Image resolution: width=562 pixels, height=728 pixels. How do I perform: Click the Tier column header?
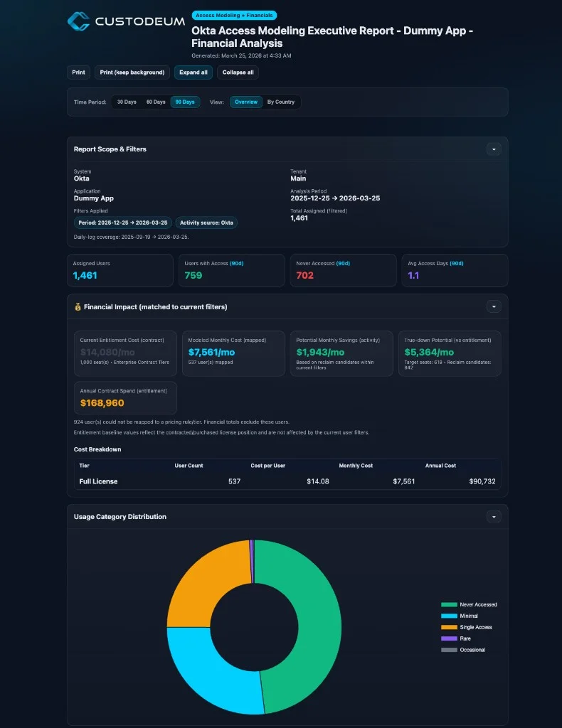(x=84, y=466)
